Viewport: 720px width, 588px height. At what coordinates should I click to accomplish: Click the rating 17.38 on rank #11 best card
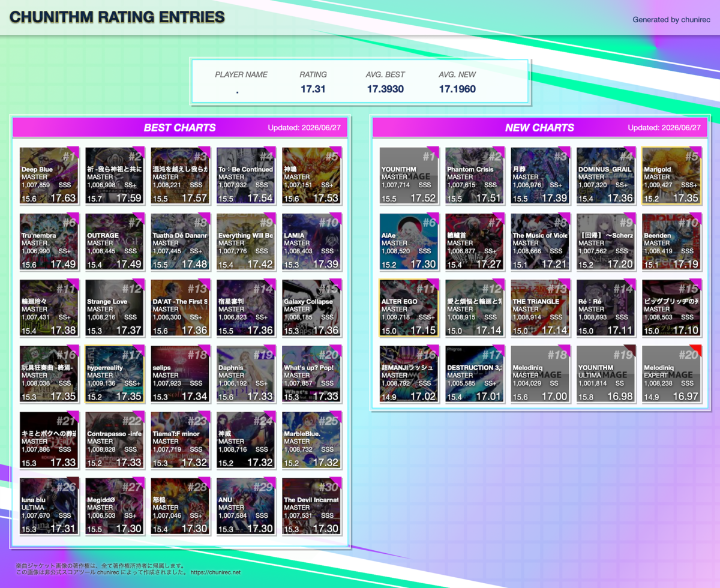point(63,330)
